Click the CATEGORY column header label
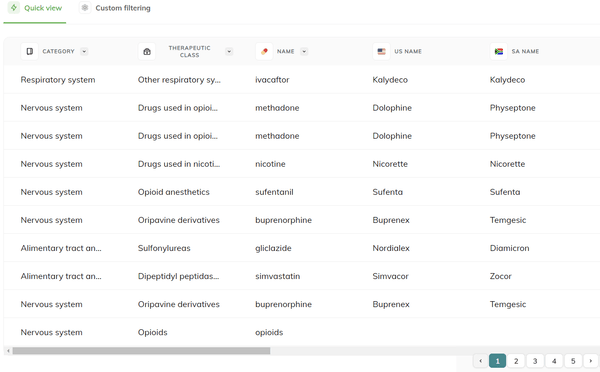600x372 pixels. click(x=59, y=51)
